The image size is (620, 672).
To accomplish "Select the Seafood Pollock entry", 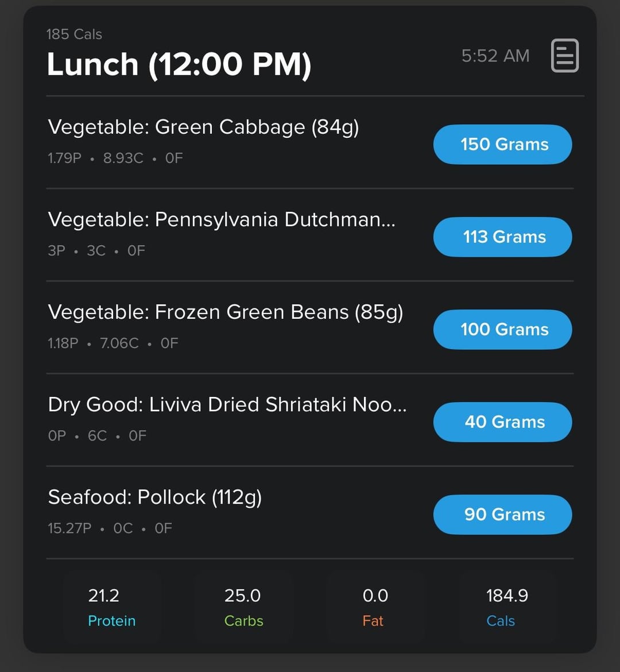I will pos(154,497).
